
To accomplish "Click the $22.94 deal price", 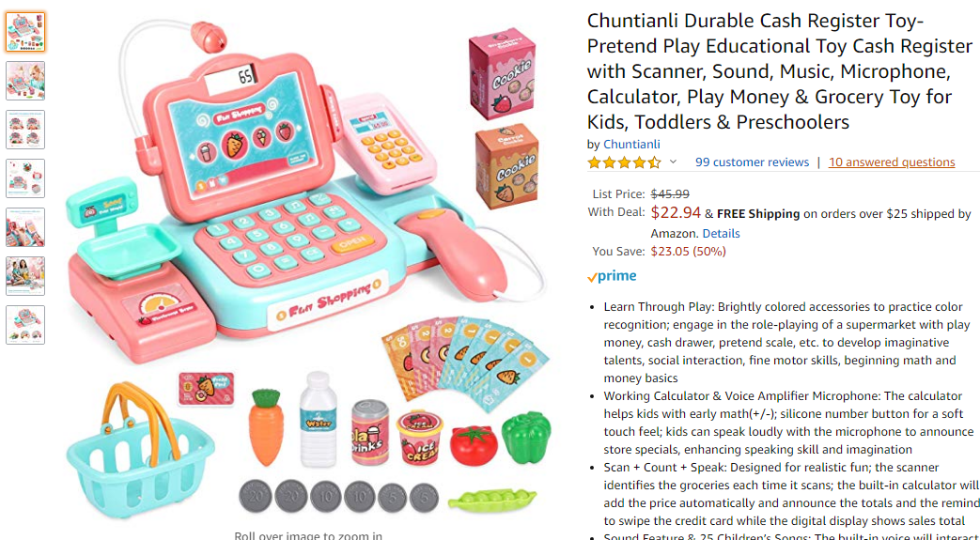I will [676, 212].
